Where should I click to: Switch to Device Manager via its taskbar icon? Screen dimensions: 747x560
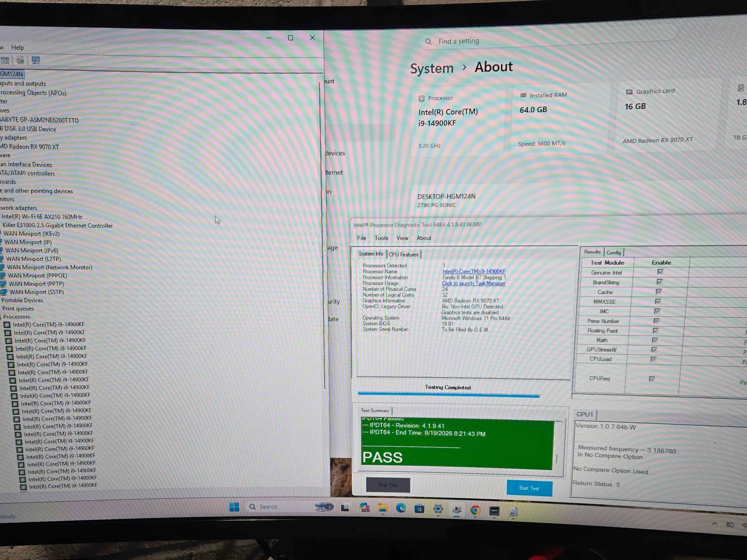457,510
